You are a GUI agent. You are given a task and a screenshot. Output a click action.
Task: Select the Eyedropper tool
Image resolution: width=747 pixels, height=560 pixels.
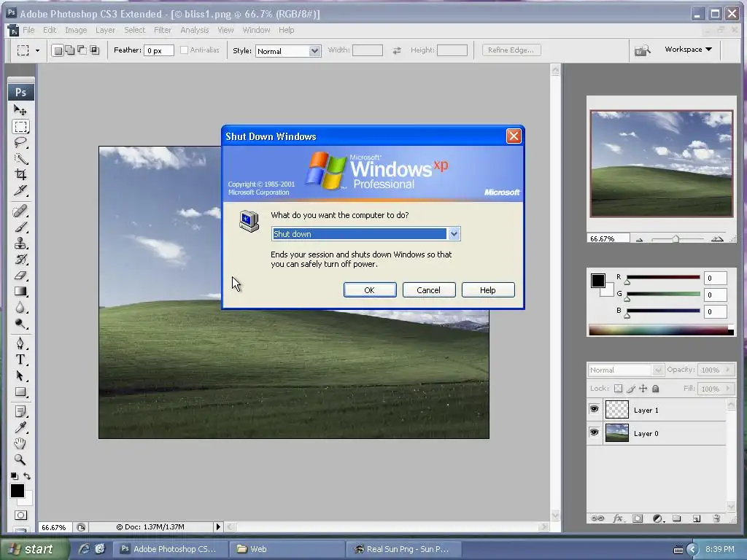pos(20,427)
